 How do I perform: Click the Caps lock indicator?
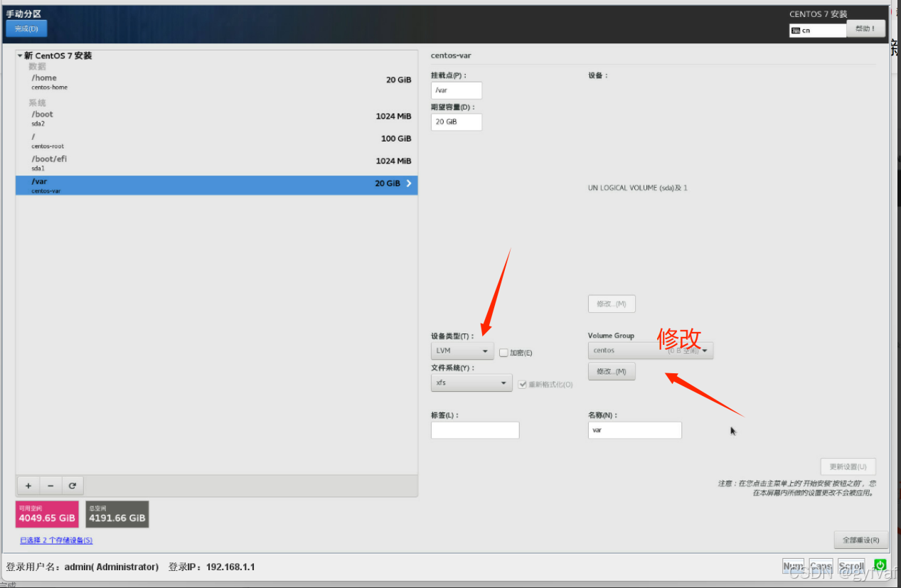(x=821, y=566)
